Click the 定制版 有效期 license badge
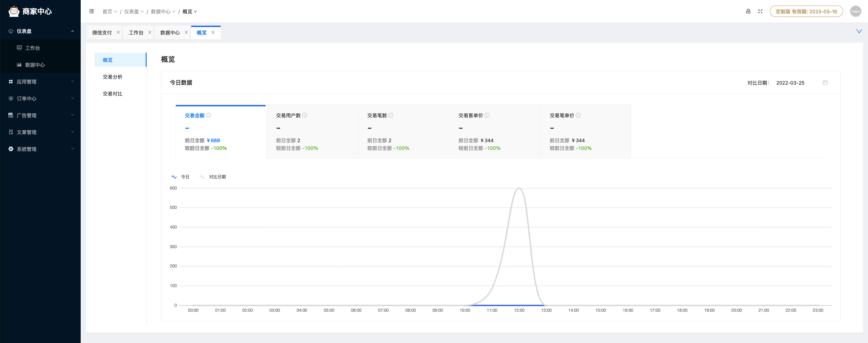This screenshot has width=868, height=343. (x=806, y=11)
